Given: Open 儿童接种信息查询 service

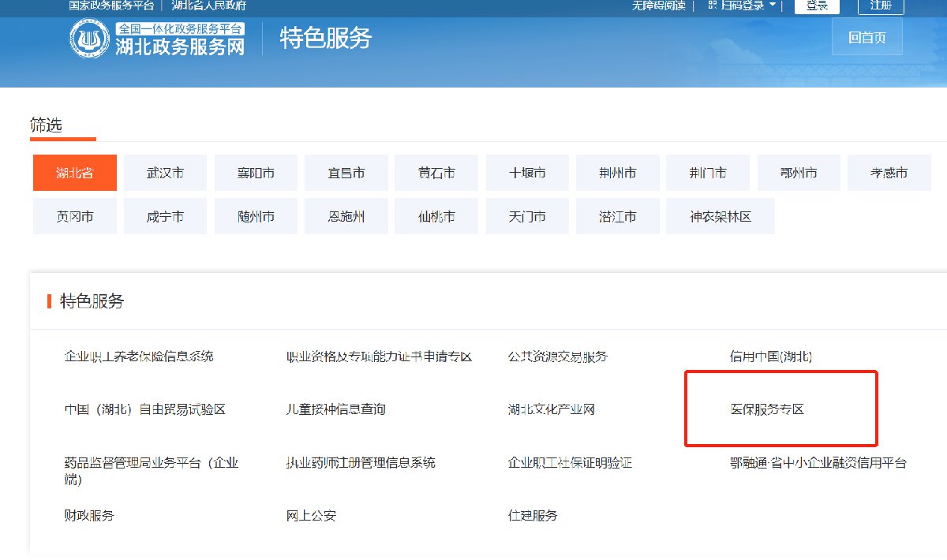Looking at the screenshot, I should [335, 409].
